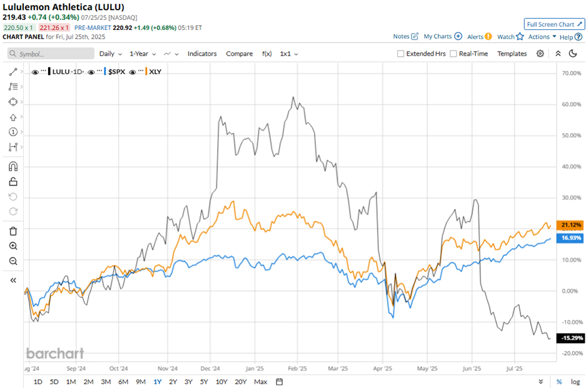
Task: Open the Notes edit icon
Action: point(414,36)
